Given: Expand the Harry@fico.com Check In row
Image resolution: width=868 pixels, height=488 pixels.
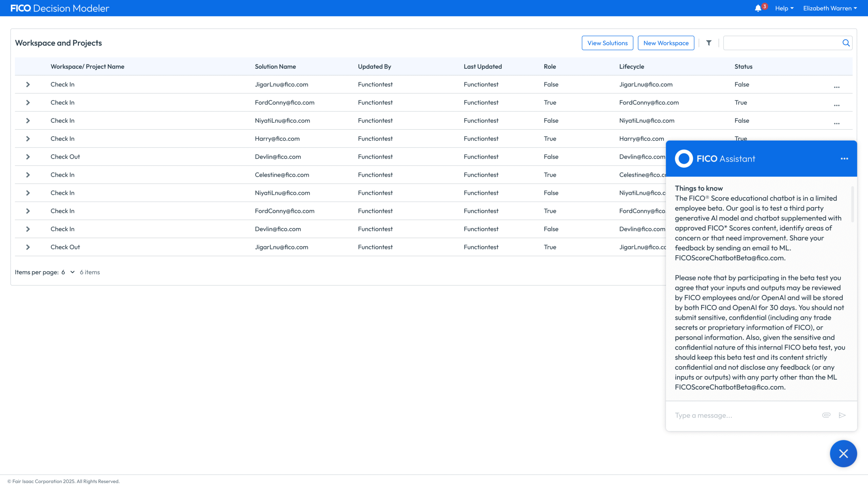Looking at the screenshot, I should coord(28,139).
